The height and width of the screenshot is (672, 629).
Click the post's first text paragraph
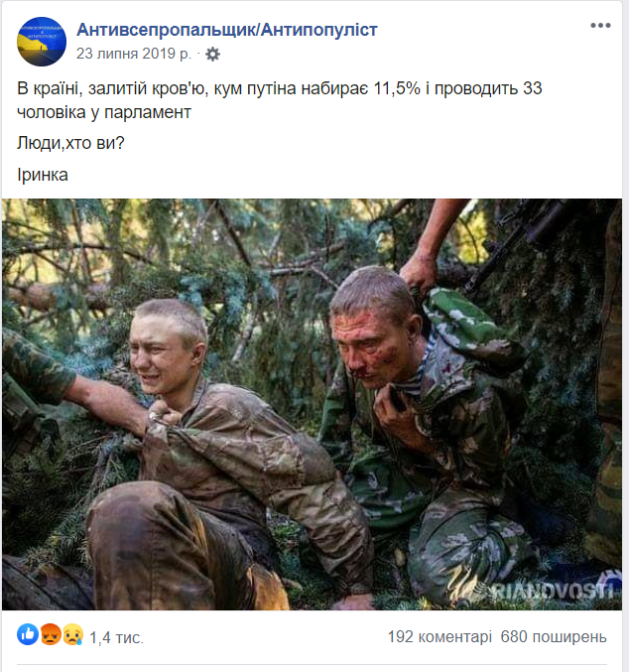pyautogui.click(x=280, y=100)
